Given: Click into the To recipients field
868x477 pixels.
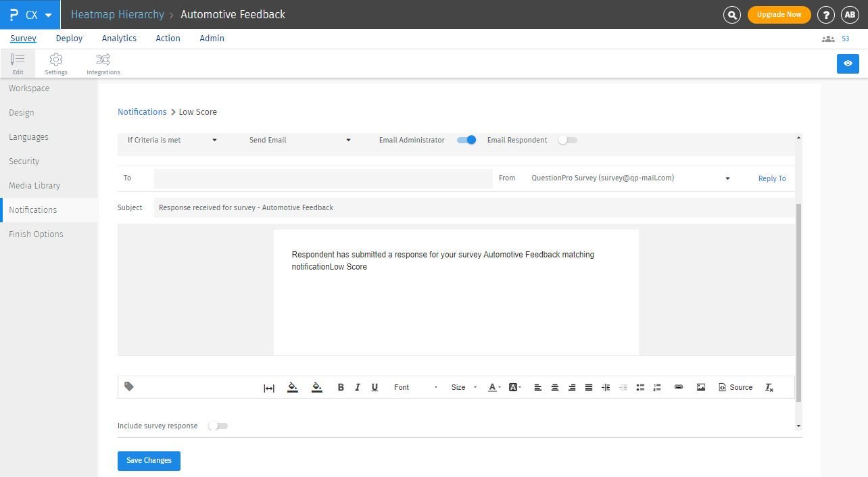Looking at the screenshot, I should 323,178.
